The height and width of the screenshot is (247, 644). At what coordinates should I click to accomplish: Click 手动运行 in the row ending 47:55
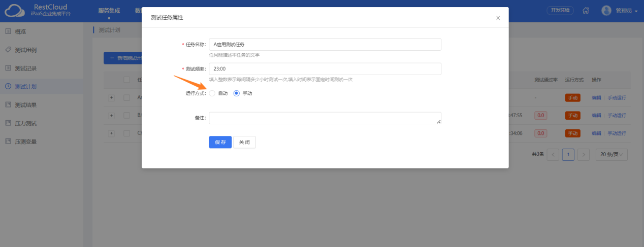pos(617,116)
